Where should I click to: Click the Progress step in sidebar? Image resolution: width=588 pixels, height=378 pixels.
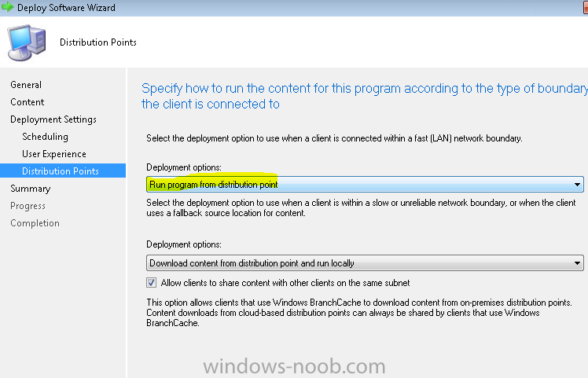28,205
